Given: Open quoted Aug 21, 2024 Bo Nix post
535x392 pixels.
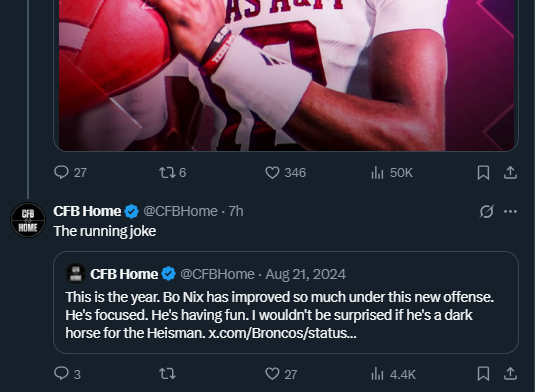Looking at the screenshot, I should (x=286, y=302).
